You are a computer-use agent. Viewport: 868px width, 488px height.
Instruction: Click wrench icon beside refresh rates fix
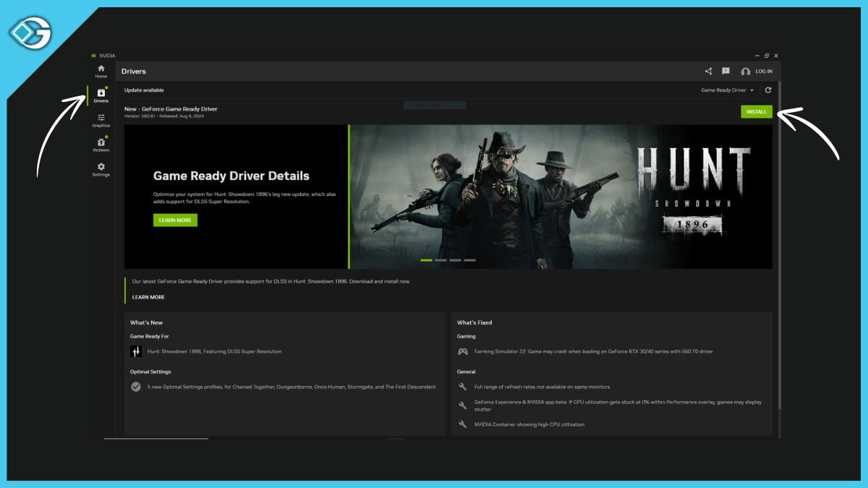[x=463, y=387]
